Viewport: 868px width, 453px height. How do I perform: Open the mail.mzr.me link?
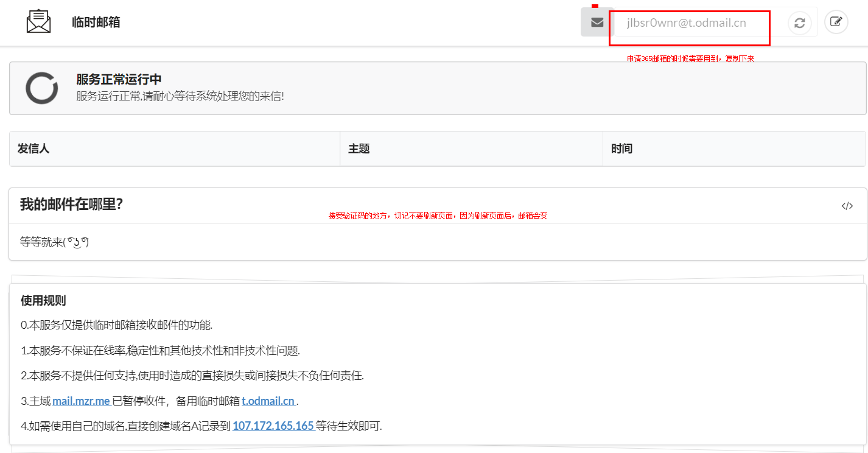(81, 401)
